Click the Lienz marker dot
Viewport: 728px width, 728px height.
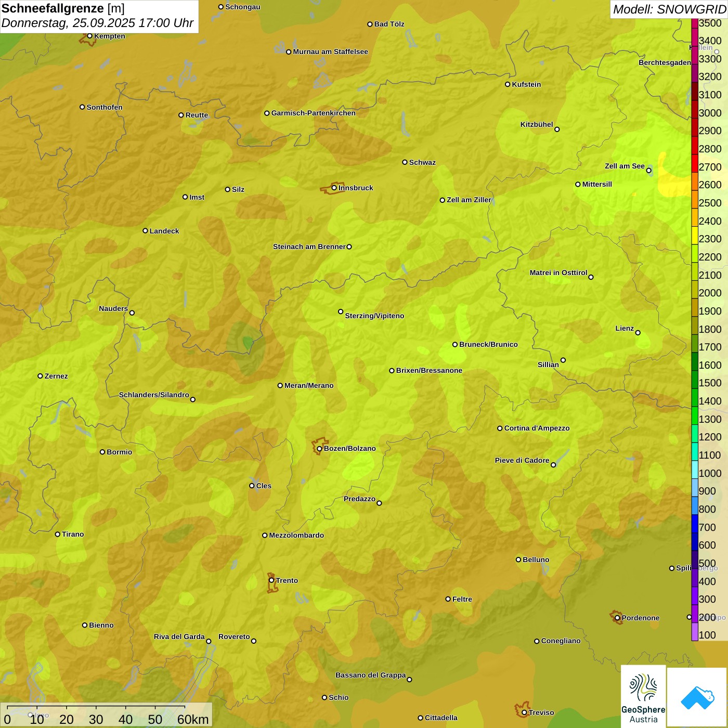(x=638, y=333)
